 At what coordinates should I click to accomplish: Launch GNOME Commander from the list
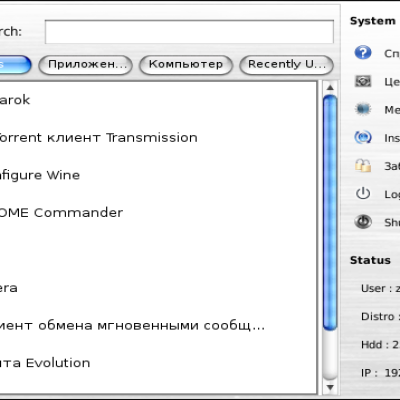tap(61, 213)
